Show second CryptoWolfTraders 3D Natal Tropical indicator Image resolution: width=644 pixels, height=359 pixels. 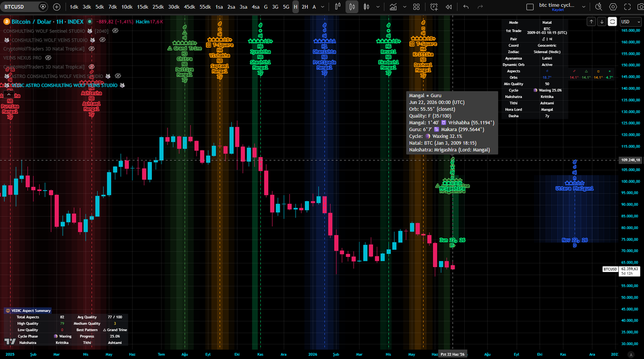[91, 67]
